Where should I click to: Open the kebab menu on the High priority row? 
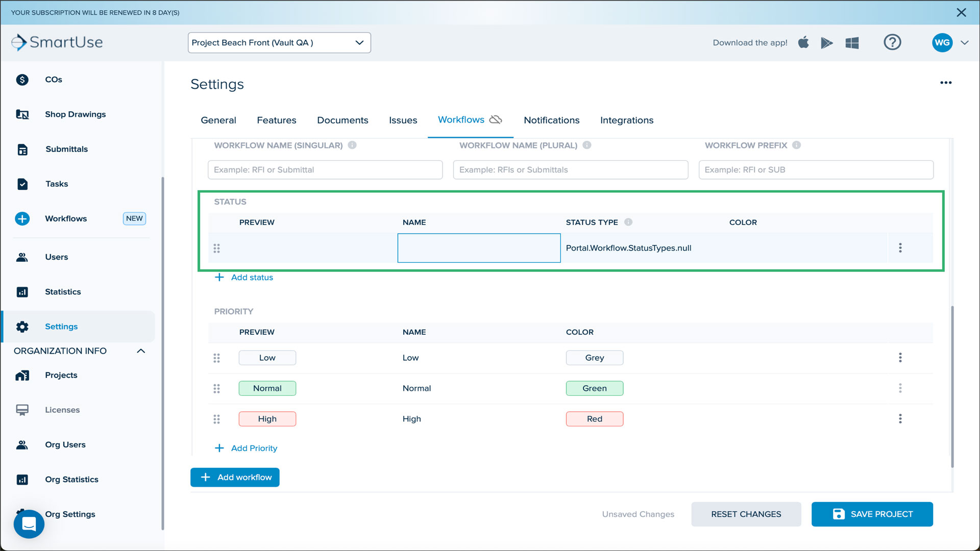click(900, 419)
